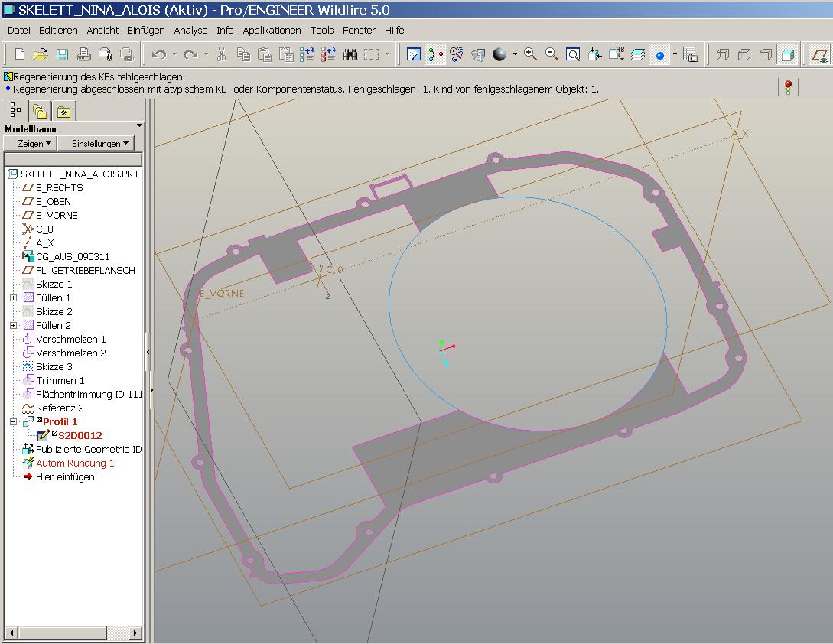Viewport: 833px width, 644px height.
Task: Open the appearance gallery dropdown arrow
Action: click(675, 54)
